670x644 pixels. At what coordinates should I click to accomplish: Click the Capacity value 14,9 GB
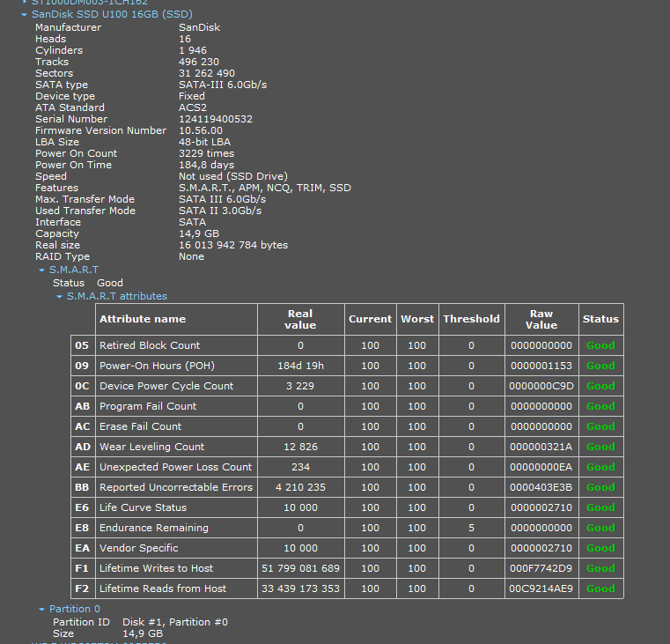[x=199, y=233]
